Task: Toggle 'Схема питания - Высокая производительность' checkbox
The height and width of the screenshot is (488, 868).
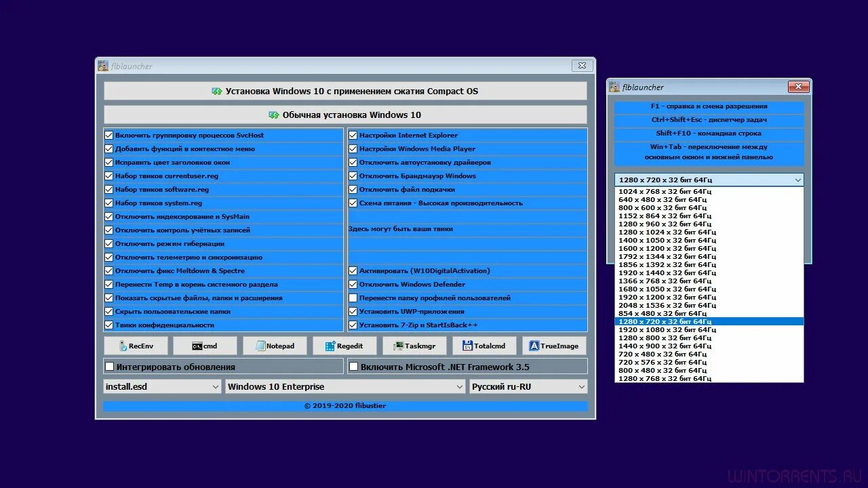Action: pos(353,203)
